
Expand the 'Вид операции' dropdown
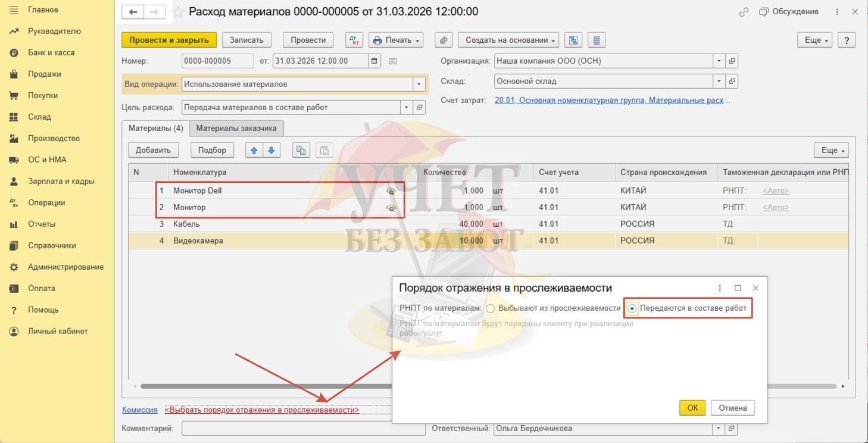(420, 85)
